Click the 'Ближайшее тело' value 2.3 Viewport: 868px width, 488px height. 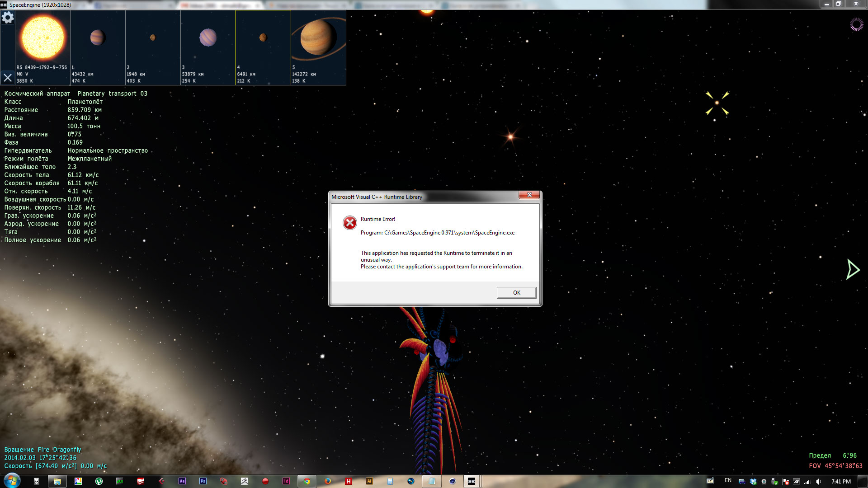click(x=72, y=167)
